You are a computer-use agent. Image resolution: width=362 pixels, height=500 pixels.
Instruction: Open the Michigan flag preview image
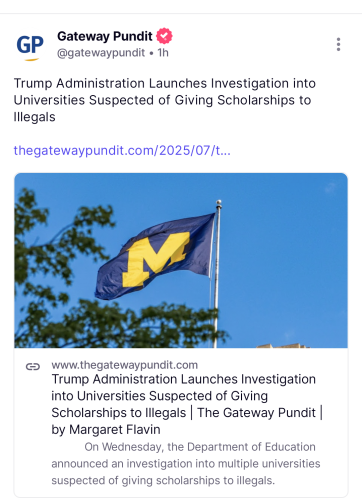pos(181,260)
